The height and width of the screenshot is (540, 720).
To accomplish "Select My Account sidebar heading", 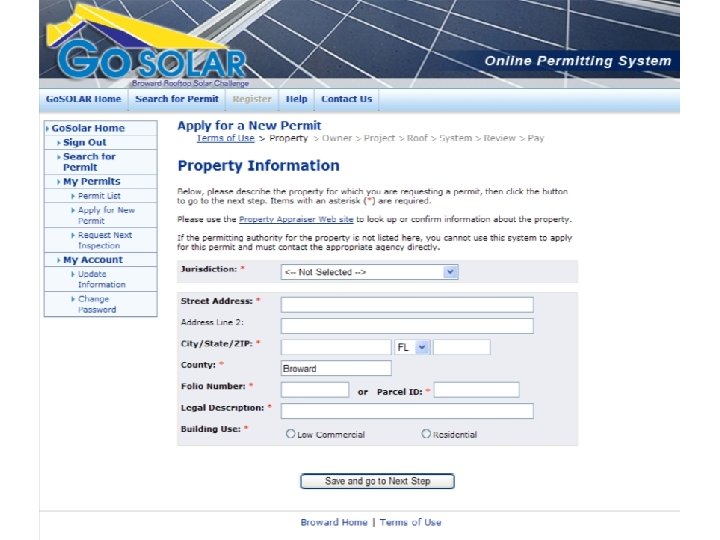I will click(x=93, y=260).
